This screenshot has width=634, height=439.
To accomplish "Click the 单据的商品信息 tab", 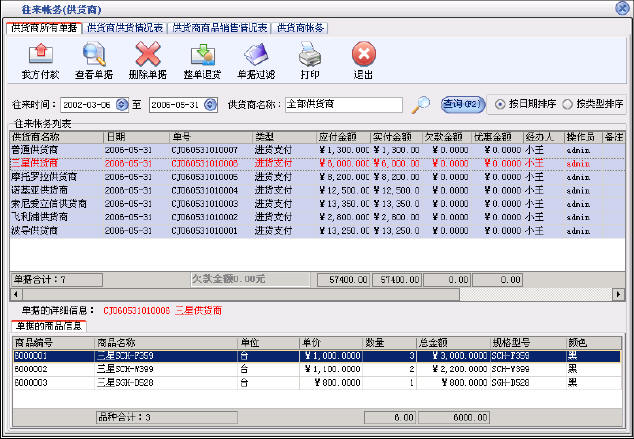I will 48,326.
